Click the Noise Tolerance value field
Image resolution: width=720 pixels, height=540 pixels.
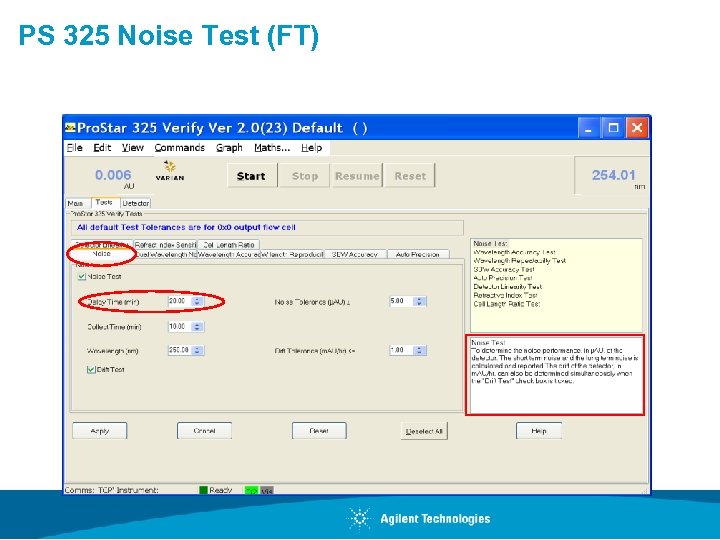pos(402,301)
